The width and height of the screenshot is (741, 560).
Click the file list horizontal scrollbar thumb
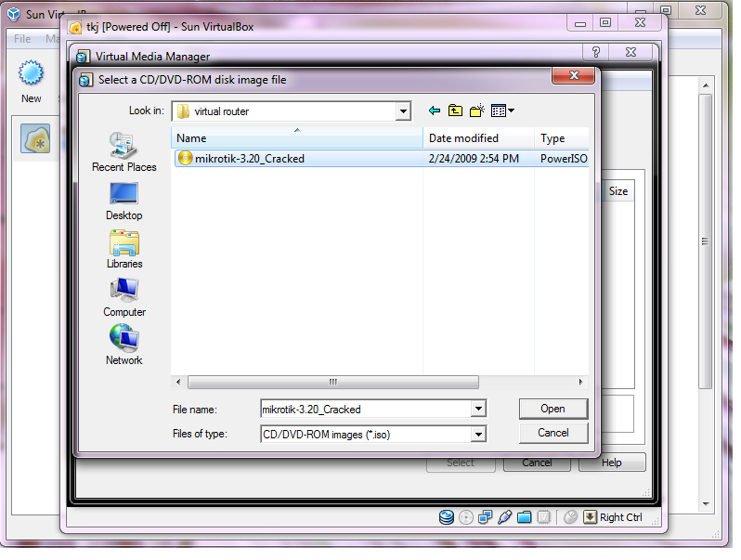coord(333,382)
